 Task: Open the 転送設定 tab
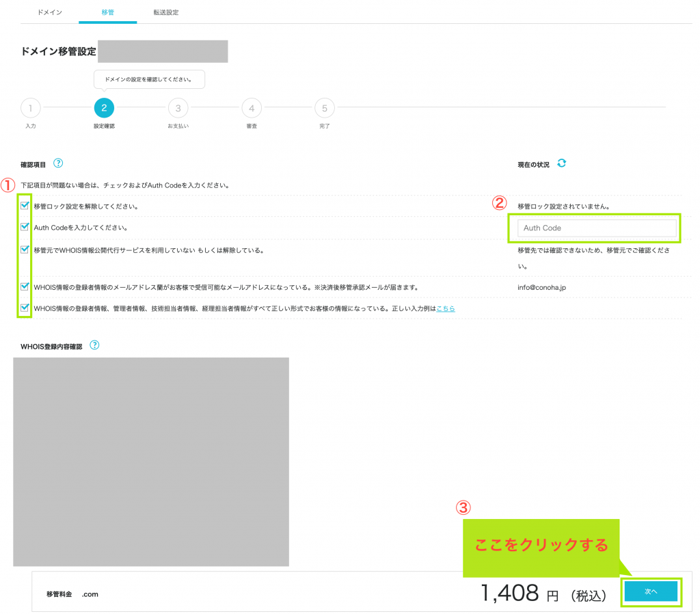pyautogui.click(x=165, y=12)
